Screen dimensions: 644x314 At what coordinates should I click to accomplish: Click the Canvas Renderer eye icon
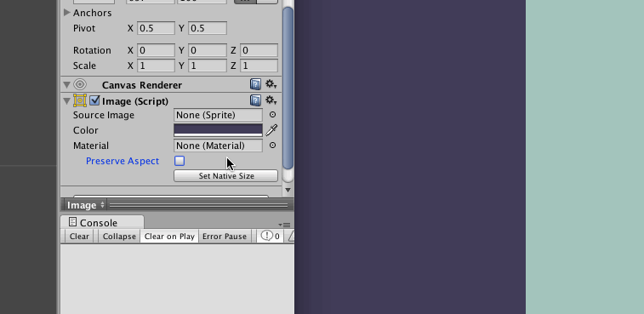[80, 84]
